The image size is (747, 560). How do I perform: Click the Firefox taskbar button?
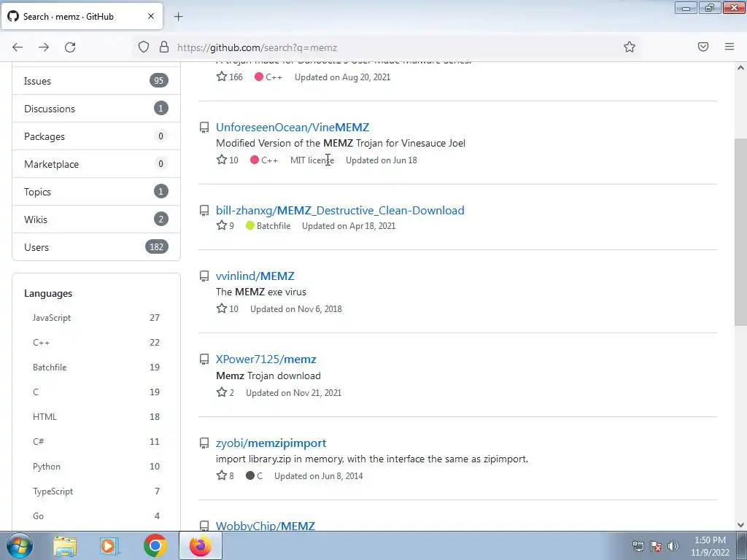click(x=201, y=545)
